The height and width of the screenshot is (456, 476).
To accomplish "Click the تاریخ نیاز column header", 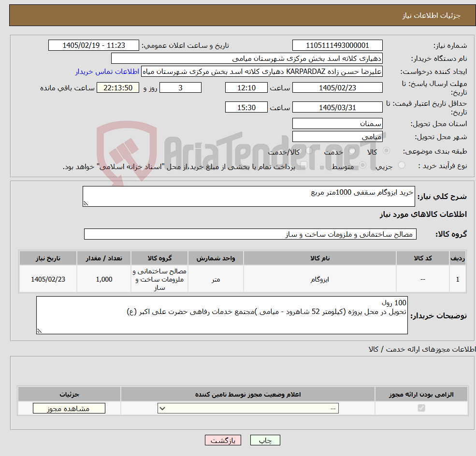I will click(48, 258).
